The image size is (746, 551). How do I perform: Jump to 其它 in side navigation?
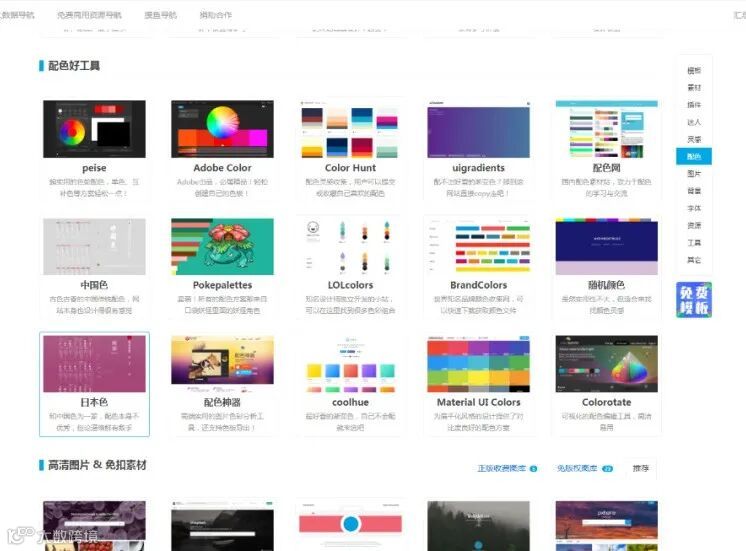[x=694, y=260]
